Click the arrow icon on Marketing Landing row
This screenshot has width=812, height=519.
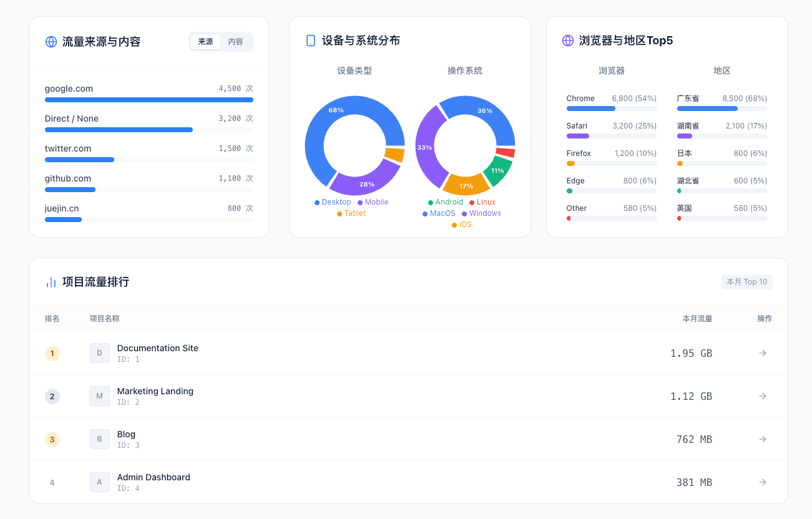762,396
